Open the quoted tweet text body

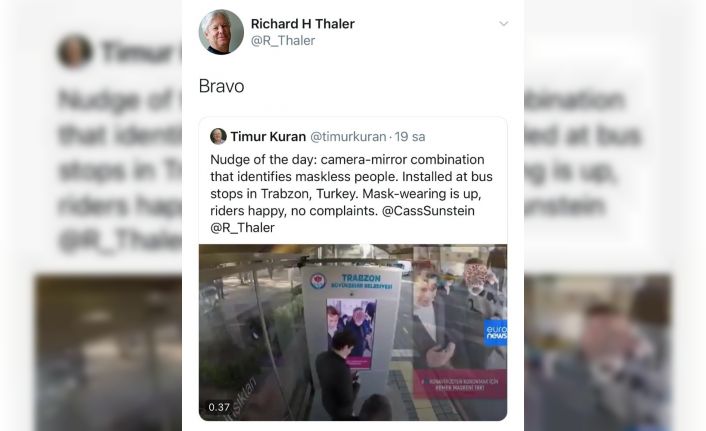click(352, 194)
